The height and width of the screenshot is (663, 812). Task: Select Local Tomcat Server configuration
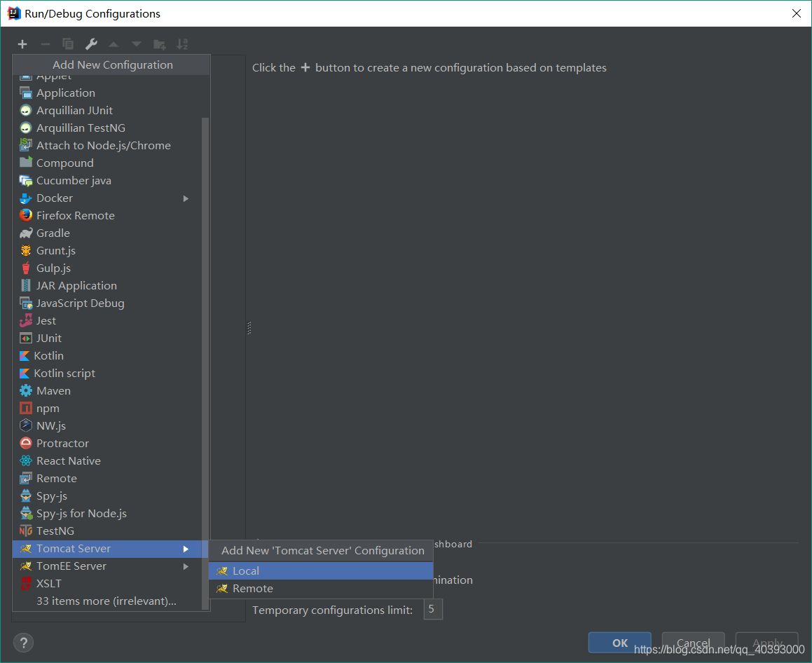321,570
